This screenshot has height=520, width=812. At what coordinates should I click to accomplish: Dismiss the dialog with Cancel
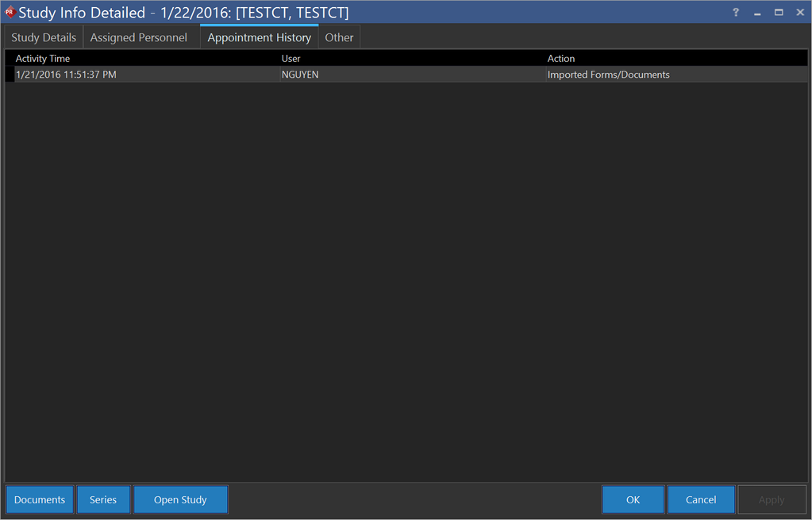[x=701, y=499]
